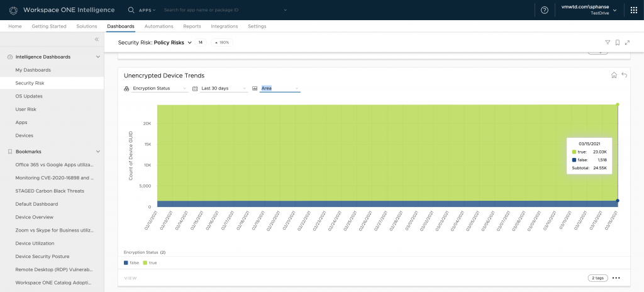Image resolution: width=644 pixels, height=292 pixels.
Task: Open the Getting Started tab
Action: (49, 26)
